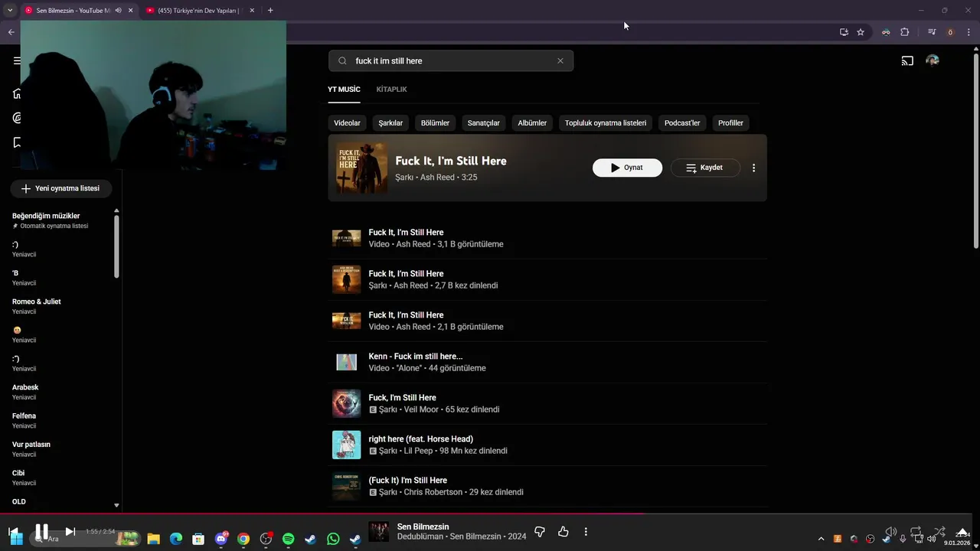
Task: Select the KİTAPLIK tab
Action: [x=391, y=90]
